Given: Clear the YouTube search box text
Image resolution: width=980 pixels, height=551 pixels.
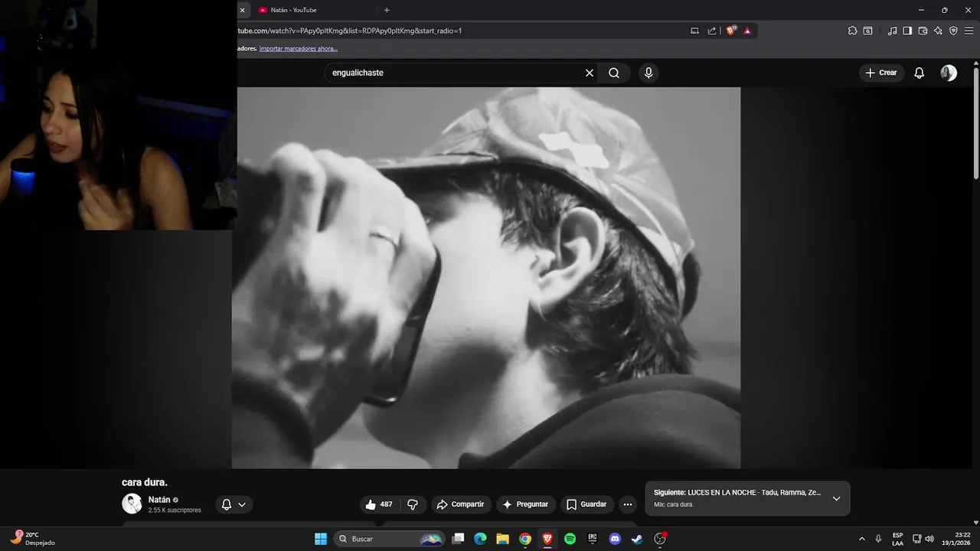Looking at the screenshot, I should (590, 73).
